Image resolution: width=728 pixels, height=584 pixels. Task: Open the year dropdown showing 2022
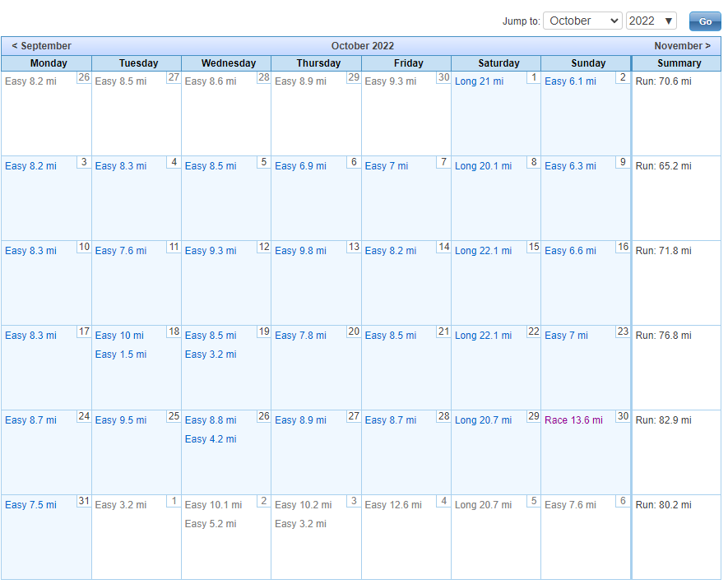(651, 21)
